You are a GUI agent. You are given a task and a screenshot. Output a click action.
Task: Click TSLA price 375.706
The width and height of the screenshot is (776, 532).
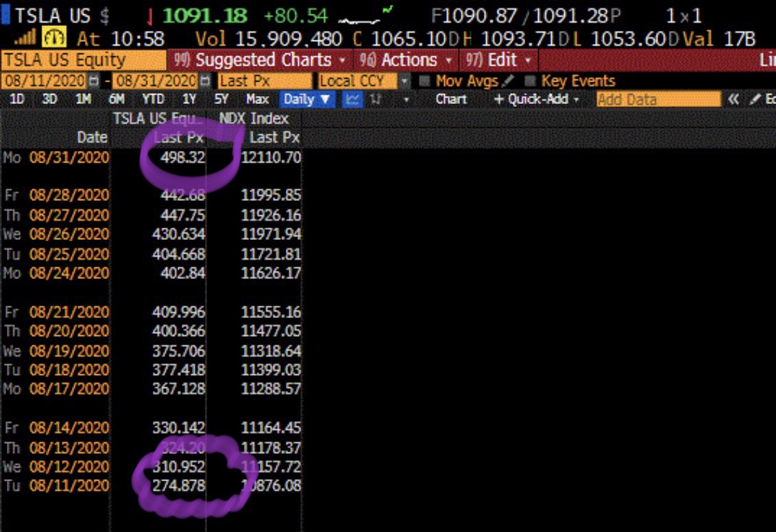click(179, 350)
